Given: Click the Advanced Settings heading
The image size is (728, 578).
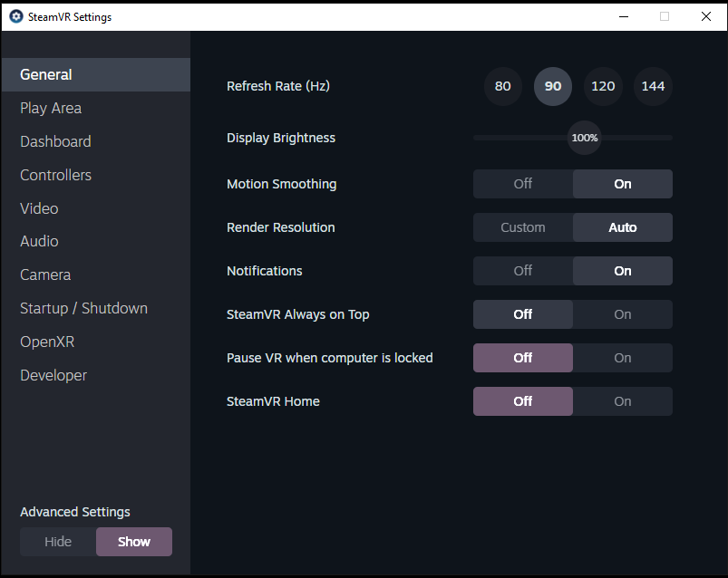Looking at the screenshot, I should click(75, 512).
